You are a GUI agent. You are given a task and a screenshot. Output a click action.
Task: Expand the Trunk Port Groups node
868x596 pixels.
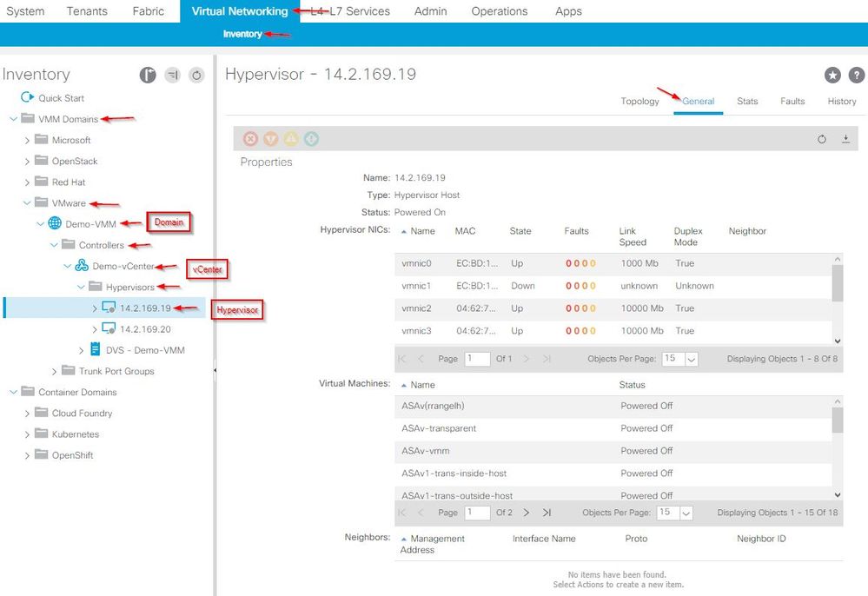point(54,371)
